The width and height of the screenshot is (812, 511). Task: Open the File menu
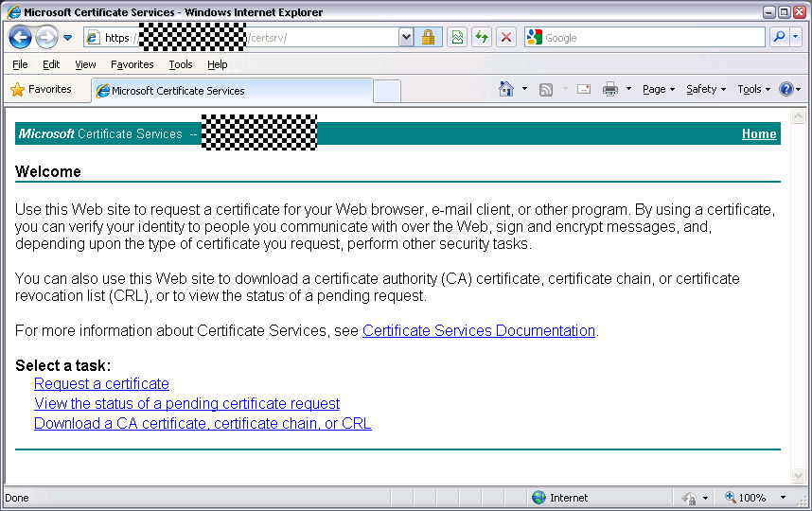(20, 64)
